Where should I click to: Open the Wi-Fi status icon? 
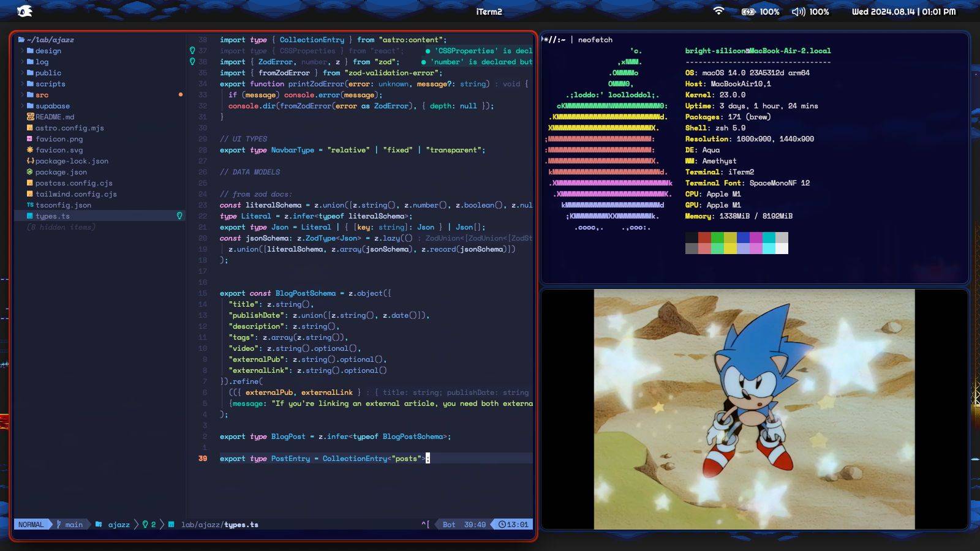point(718,11)
